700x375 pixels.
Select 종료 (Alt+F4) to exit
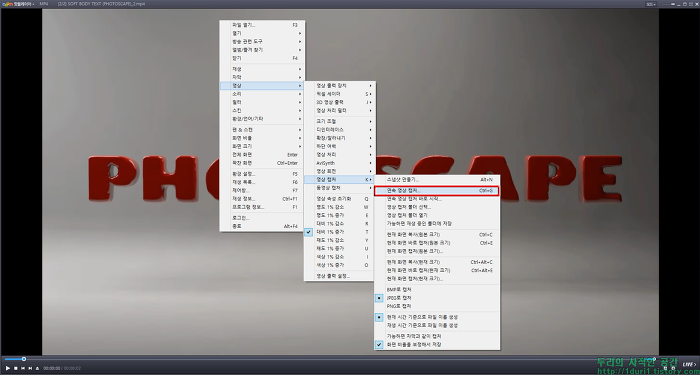pos(262,226)
